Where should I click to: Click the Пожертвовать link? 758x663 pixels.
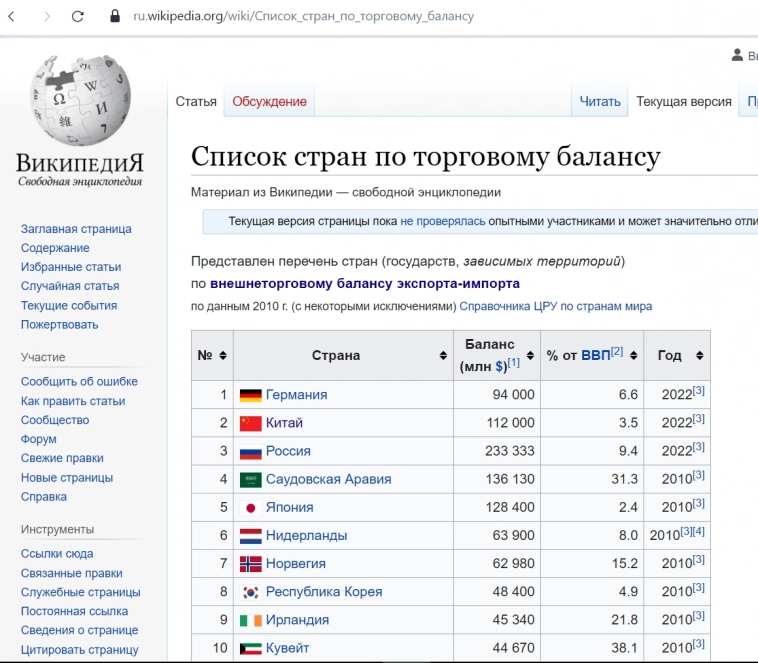59,324
